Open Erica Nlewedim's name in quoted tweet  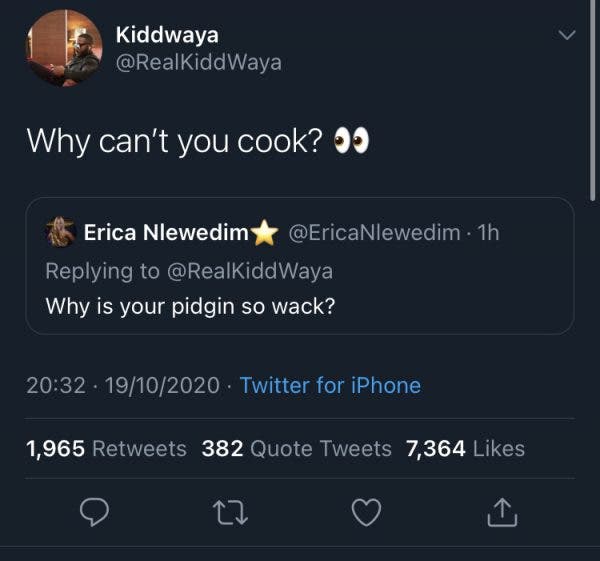click(x=165, y=233)
